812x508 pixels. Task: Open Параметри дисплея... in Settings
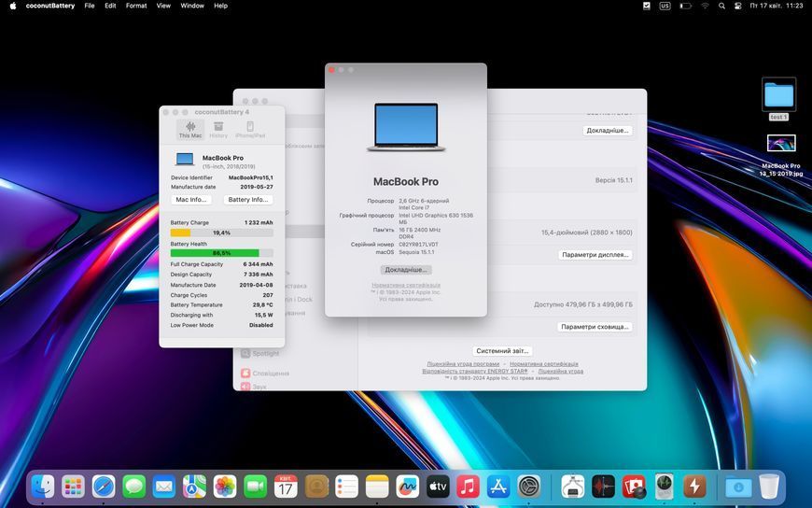[x=595, y=255]
